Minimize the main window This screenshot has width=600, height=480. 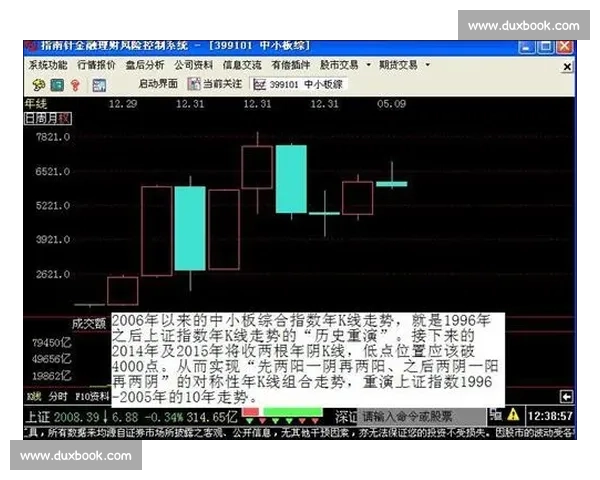(527, 47)
